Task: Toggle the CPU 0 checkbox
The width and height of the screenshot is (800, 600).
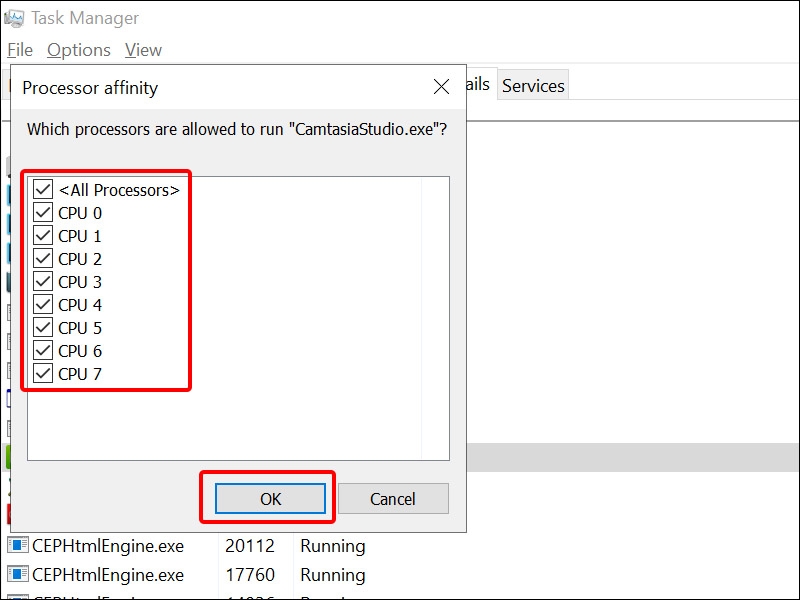Action: point(43,212)
